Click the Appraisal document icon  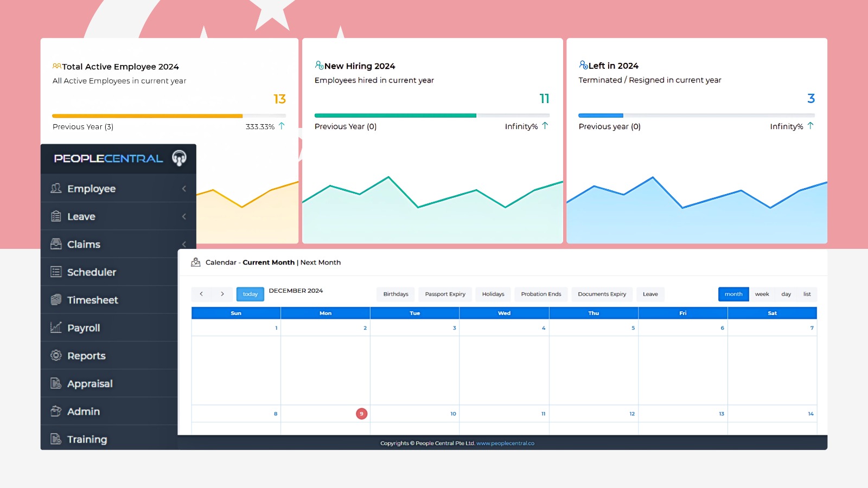click(56, 383)
